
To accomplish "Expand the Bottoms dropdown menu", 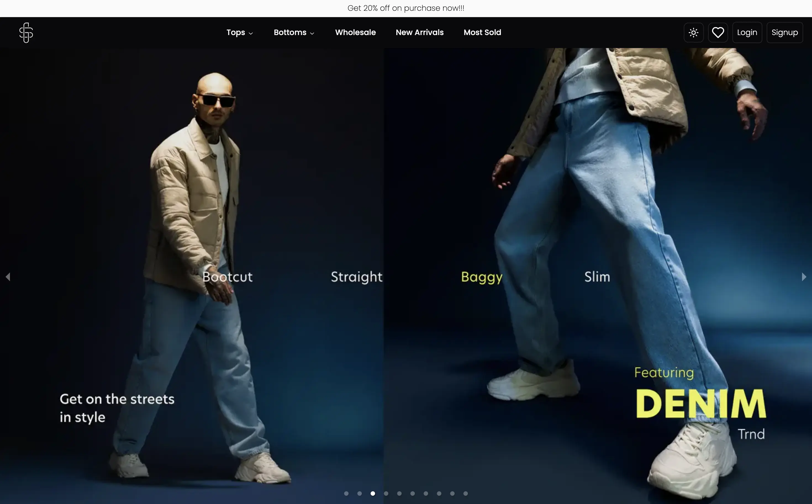I will pyautogui.click(x=290, y=33).
